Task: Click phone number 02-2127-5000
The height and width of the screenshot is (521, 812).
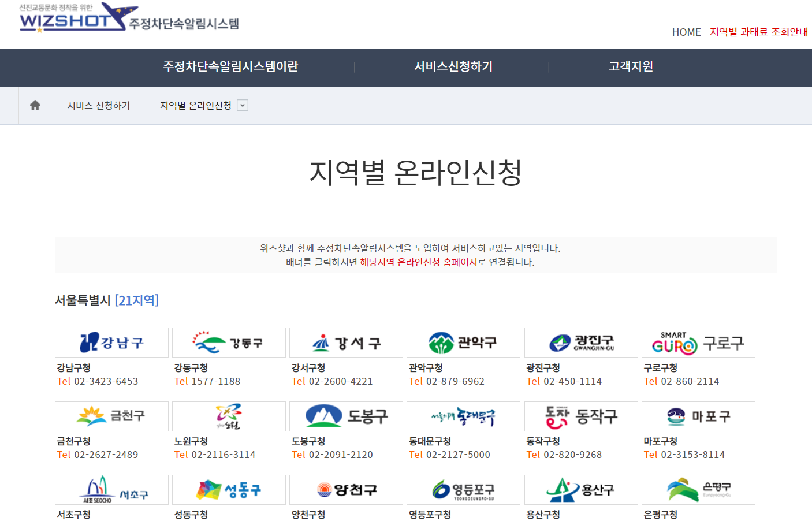Action: pos(458,455)
